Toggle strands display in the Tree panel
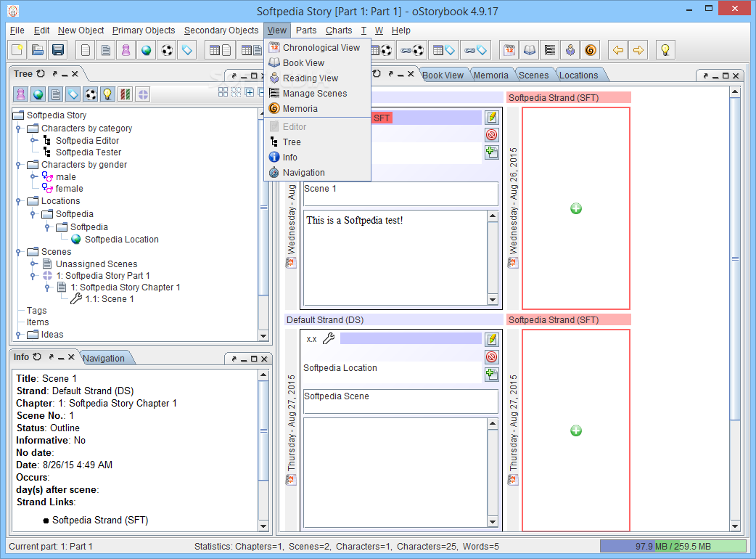Viewport: 756px width, 559px height. pyautogui.click(x=126, y=94)
